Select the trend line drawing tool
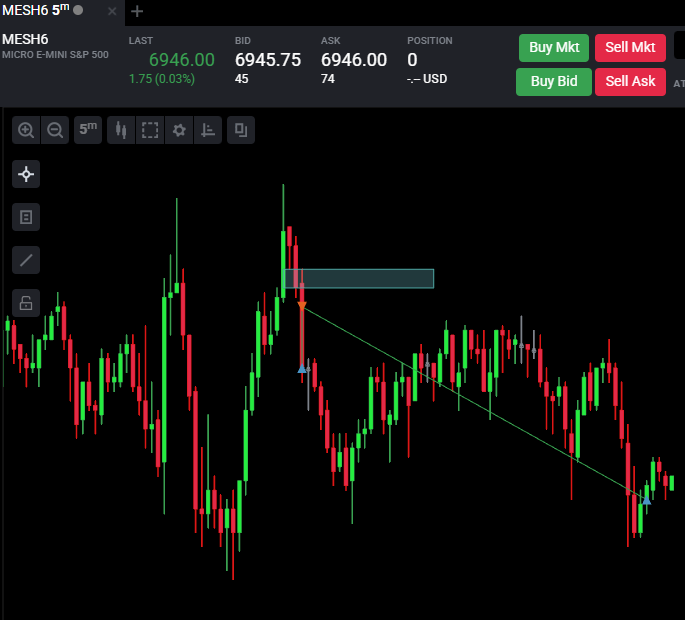The height and width of the screenshot is (620, 685). tap(26, 260)
